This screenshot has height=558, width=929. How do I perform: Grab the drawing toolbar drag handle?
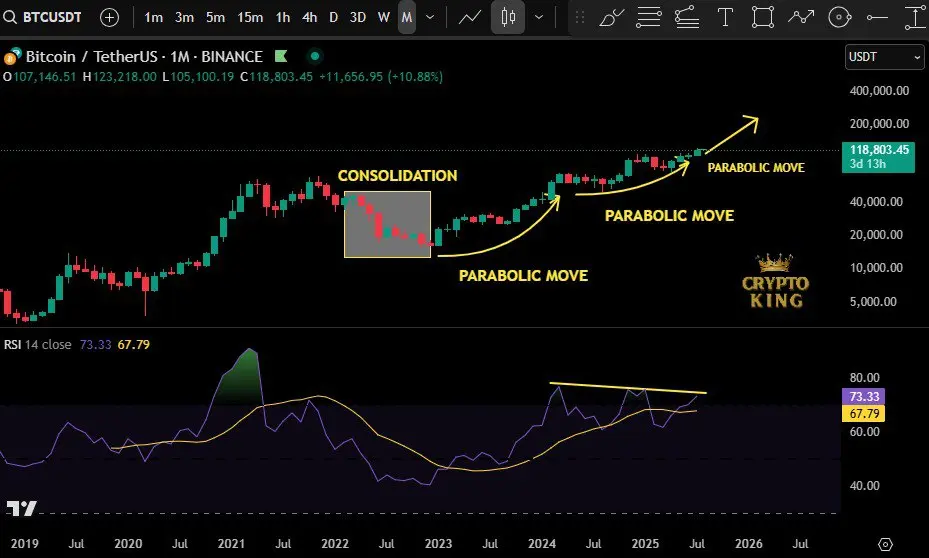pyautogui.click(x=580, y=18)
